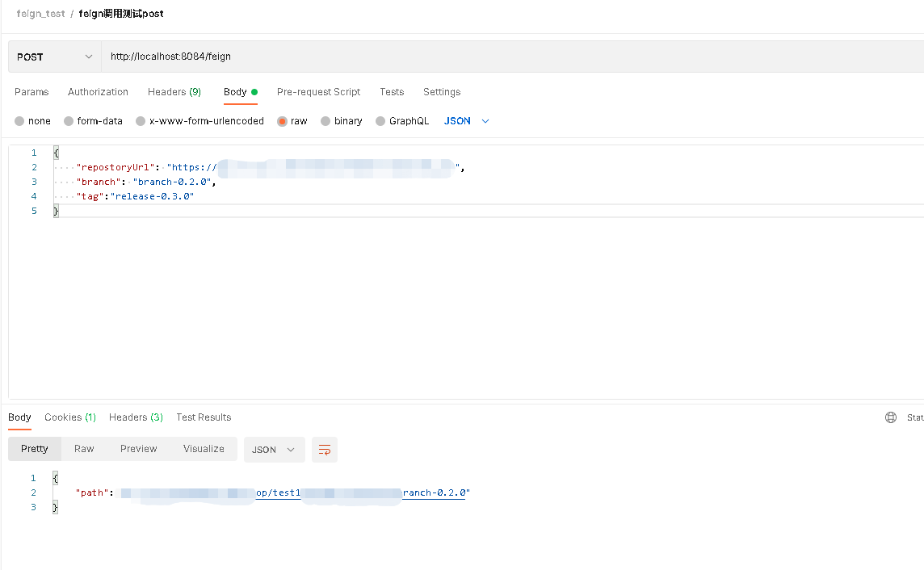The height and width of the screenshot is (570, 924).
Task: Open the response JSON format dropdown
Action: point(274,450)
